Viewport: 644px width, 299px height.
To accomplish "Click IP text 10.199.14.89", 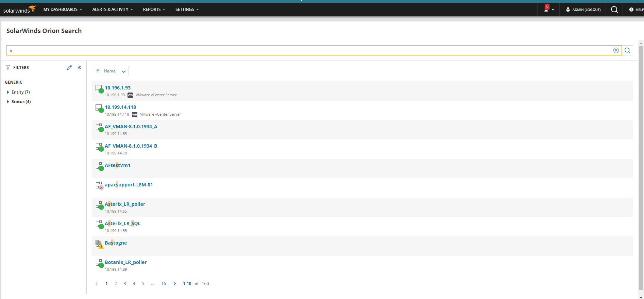I will (116, 270).
